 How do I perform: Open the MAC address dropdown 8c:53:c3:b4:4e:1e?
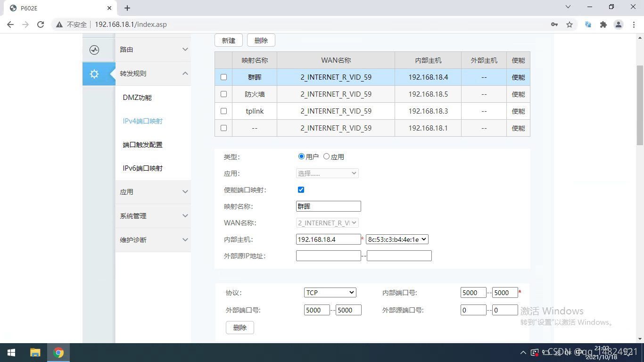(x=397, y=239)
